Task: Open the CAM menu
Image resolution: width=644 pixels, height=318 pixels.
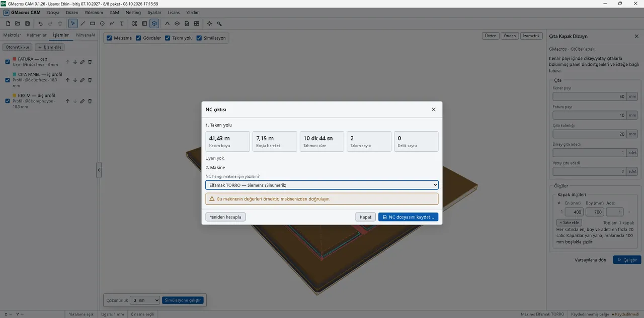Action: (114, 13)
